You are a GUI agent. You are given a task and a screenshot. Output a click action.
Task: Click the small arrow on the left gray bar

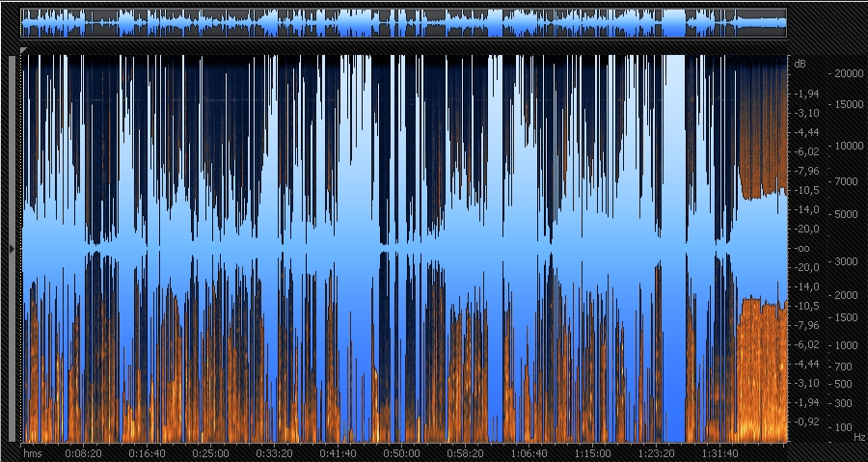13,249
